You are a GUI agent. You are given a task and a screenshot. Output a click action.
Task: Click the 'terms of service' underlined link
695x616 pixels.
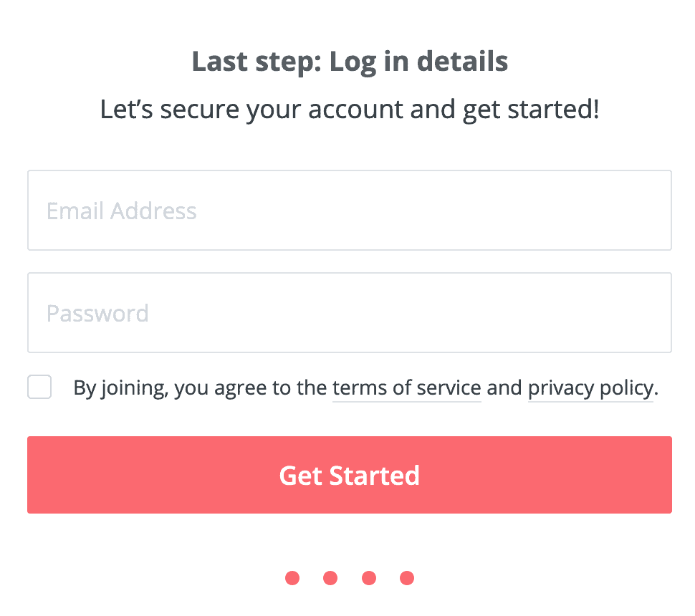click(x=406, y=388)
